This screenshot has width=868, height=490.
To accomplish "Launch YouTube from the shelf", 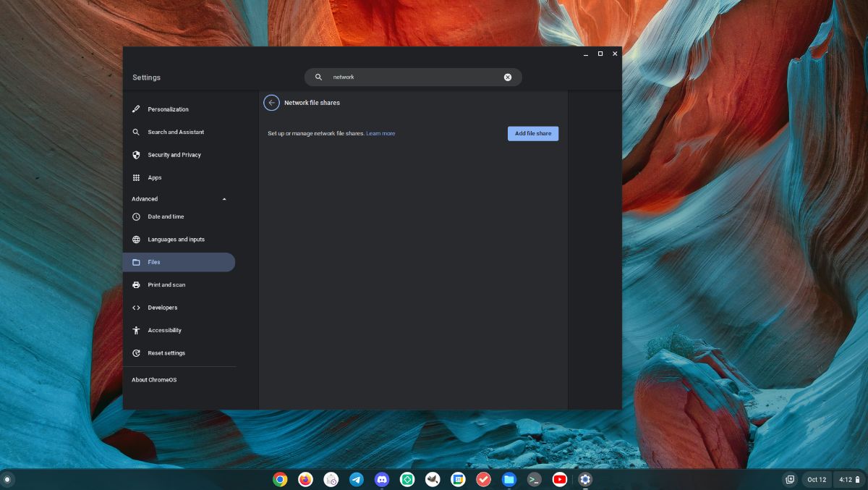I will [559, 479].
